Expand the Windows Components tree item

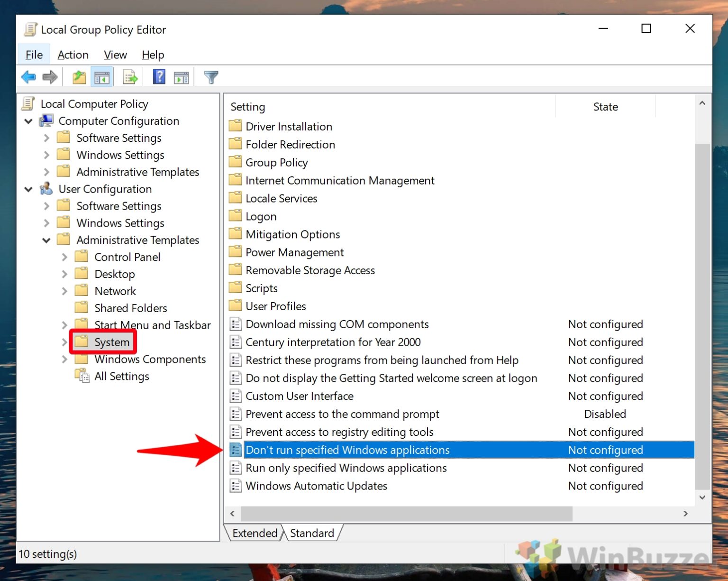pos(64,359)
